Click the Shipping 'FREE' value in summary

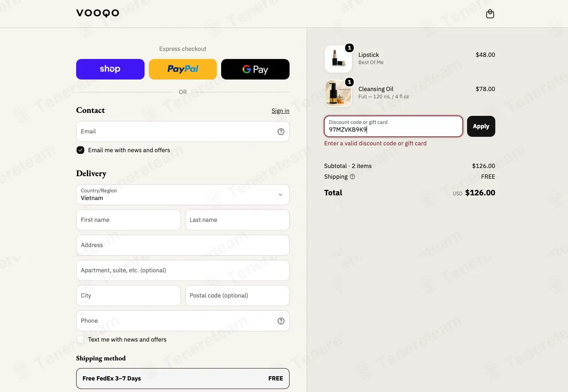(x=488, y=177)
